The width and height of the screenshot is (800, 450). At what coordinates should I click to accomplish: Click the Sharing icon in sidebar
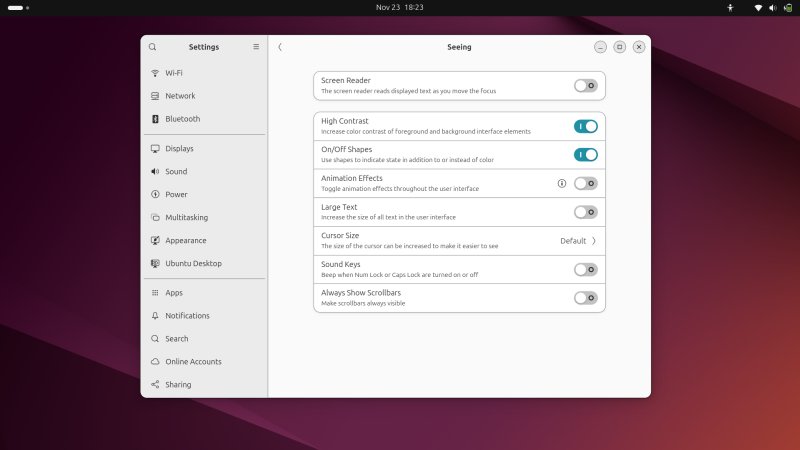coord(155,385)
